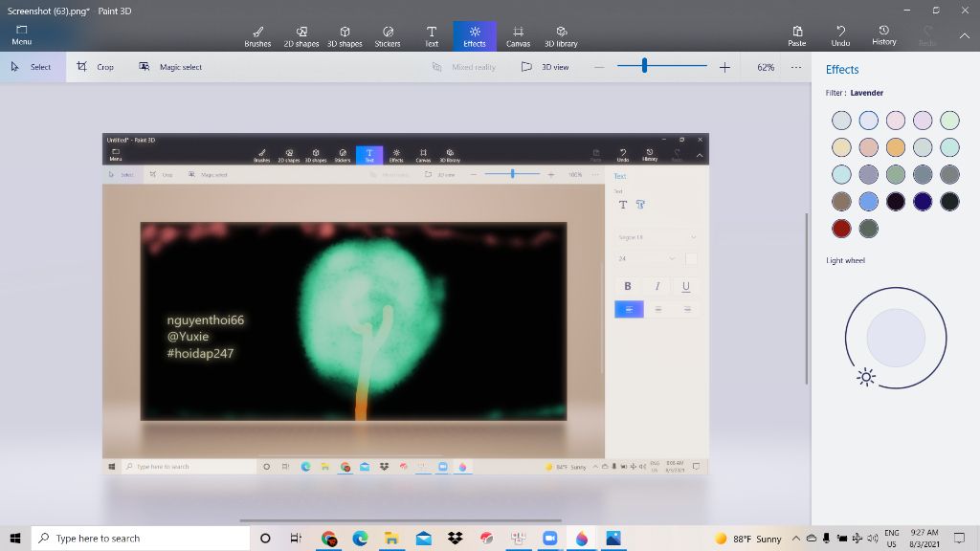This screenshot has width=980, height=551.
Task: Activate Magic select
Action: pos(170,67)
